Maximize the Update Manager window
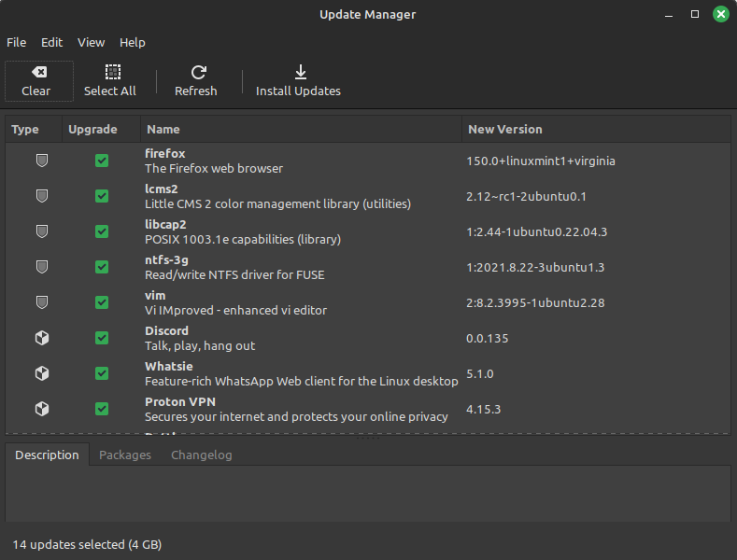737x560 pixels. (694, 14)
